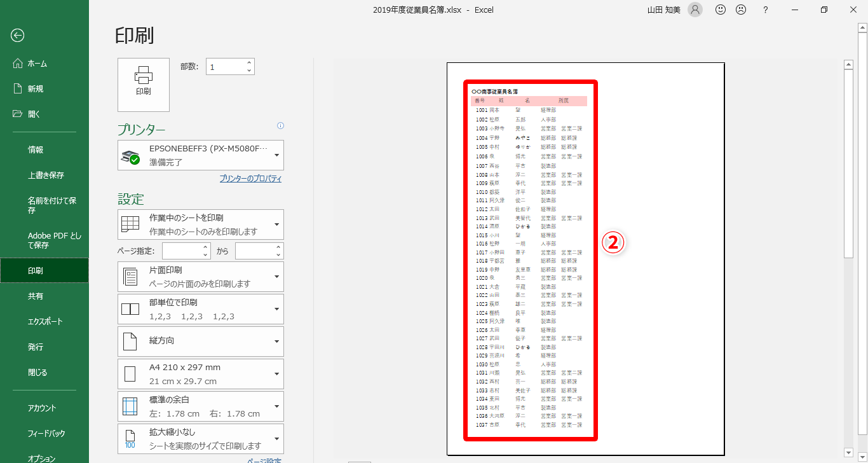Open the printer selection dropdown arrow
Image resolution: width=868 pixels, height=463 pixels.
(277, 155)
